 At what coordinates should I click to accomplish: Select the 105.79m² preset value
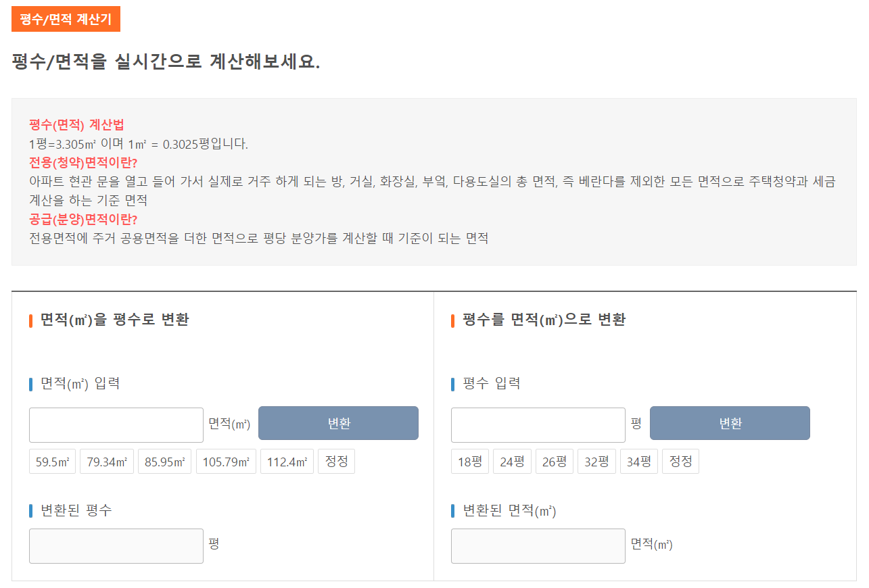point(226,461)
